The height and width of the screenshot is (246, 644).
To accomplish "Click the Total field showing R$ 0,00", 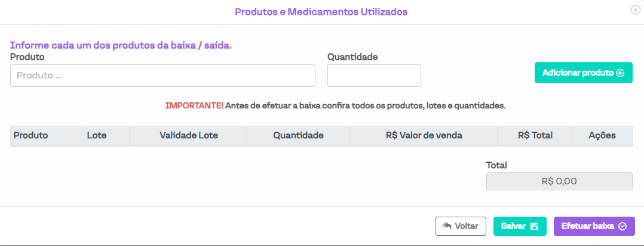I will click(559, 181).
